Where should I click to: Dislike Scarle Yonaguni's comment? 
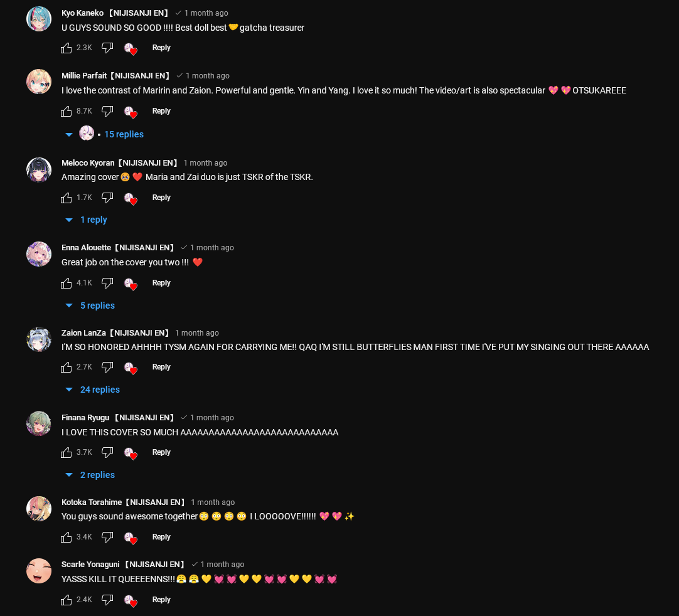(x=107, y=600)
